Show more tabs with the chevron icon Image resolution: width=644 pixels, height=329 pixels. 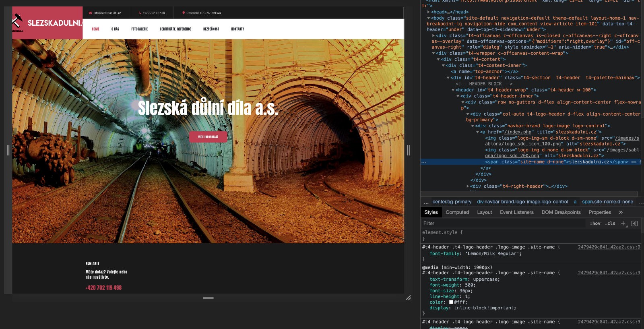click(x=621, y=212)
